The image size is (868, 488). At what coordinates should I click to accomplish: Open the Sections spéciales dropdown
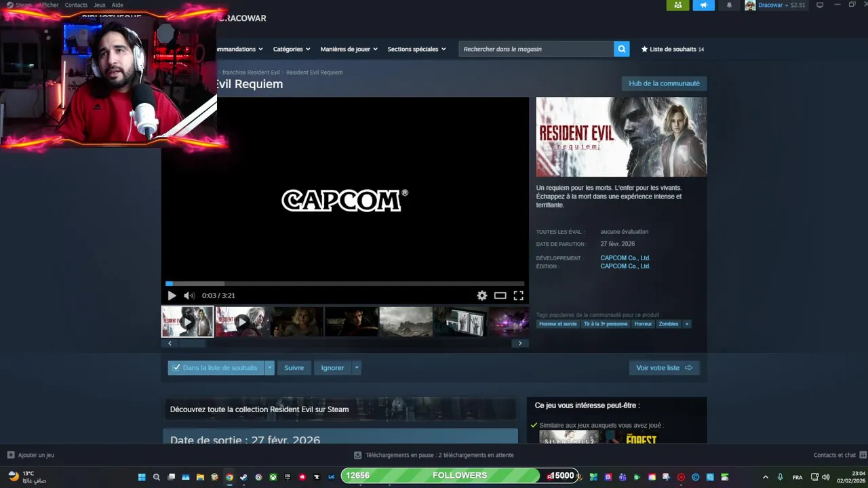(416, 49)
